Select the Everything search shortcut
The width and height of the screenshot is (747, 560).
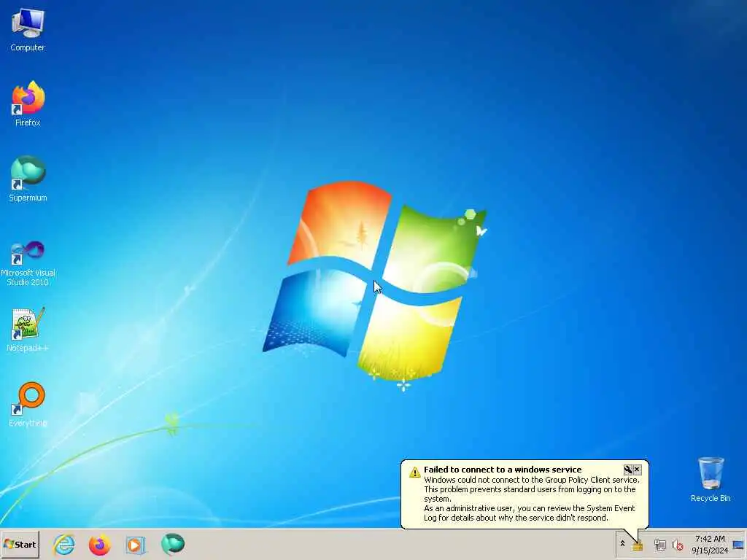[x=28, y=404]
